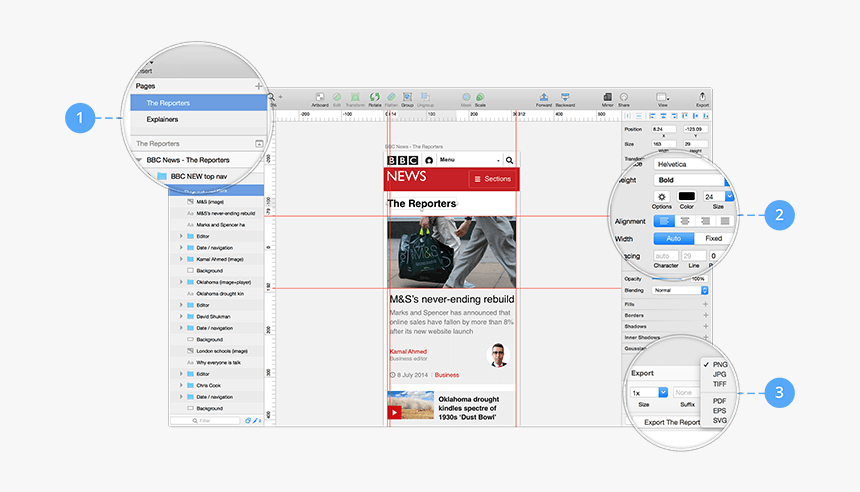This screenshot has height=492, width=860.
Task: Group layers with the Group icon
Action: [x=408, y=97]
